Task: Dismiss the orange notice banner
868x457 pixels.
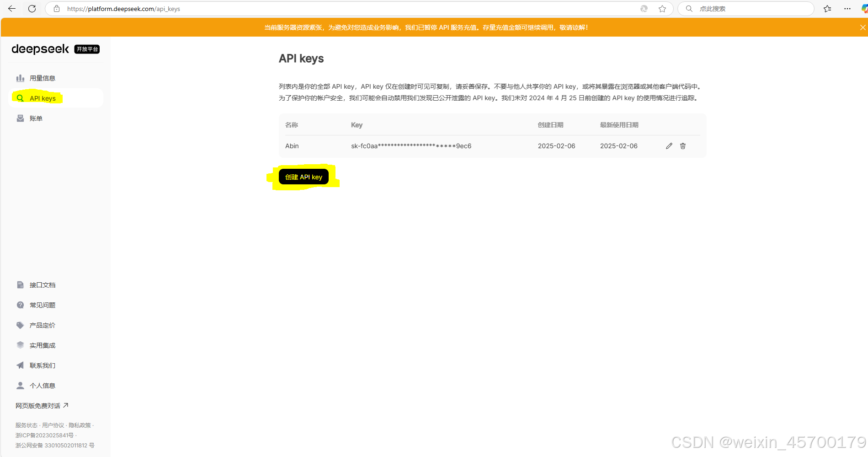Action: (x=863, y=27)
